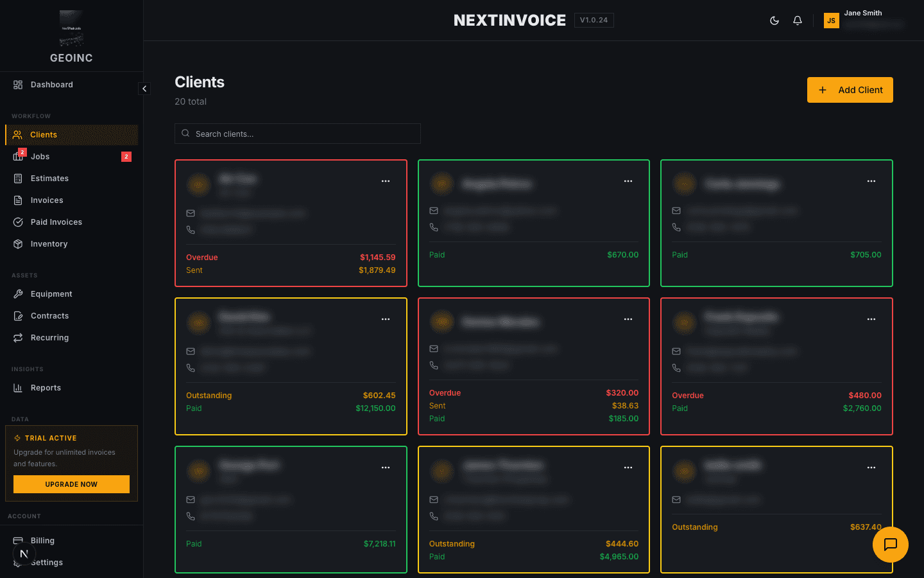Open options menu on $1,145.59 overdue card
This screenshot has width=924, height=578.
click(x=386, y=181)
